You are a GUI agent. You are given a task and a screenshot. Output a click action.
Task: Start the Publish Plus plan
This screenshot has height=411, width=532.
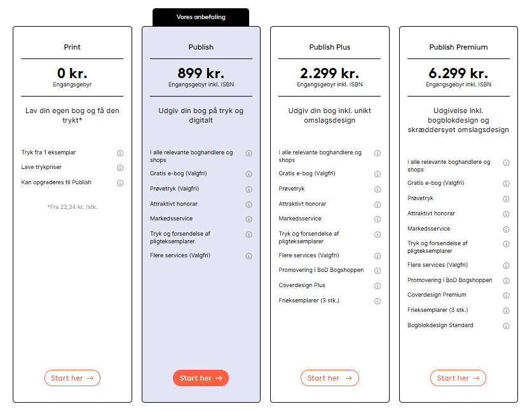pyautogui.click(x=329, y=378)
